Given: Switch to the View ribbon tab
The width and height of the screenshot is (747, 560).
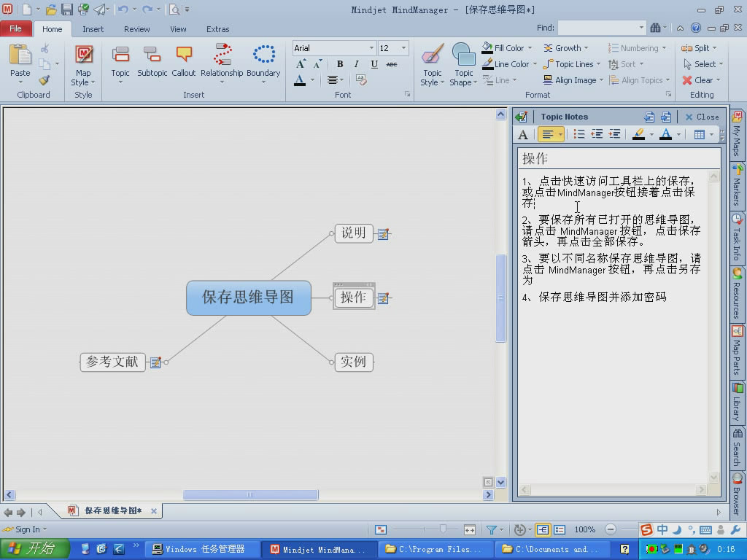Looking at the screenshot, I should pos(178,29).
